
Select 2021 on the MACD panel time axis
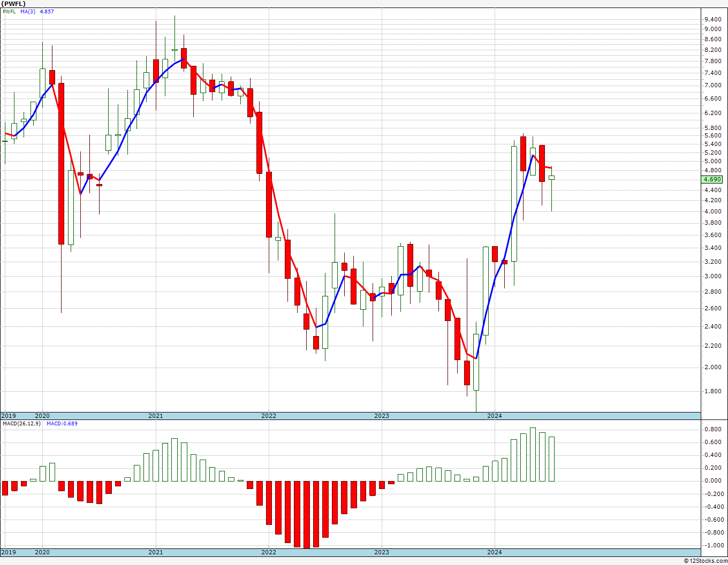[x=156, y=552]
